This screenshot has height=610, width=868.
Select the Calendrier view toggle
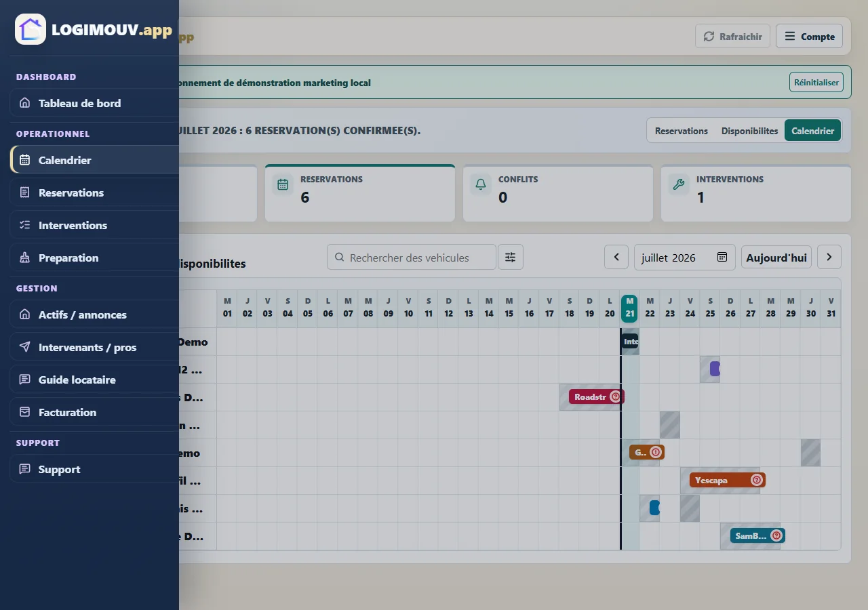click(x=813, y=131)
